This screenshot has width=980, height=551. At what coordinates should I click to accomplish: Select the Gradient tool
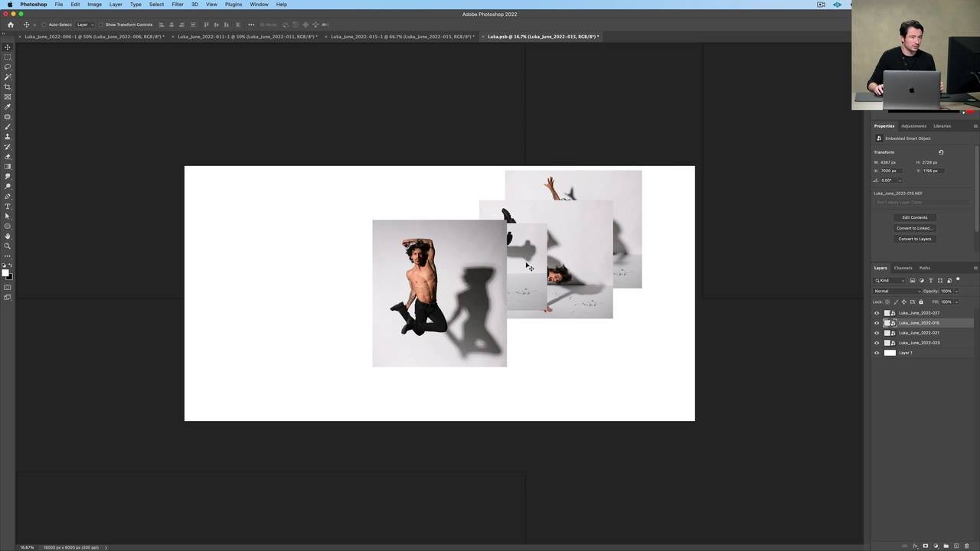tap(8, 166)
